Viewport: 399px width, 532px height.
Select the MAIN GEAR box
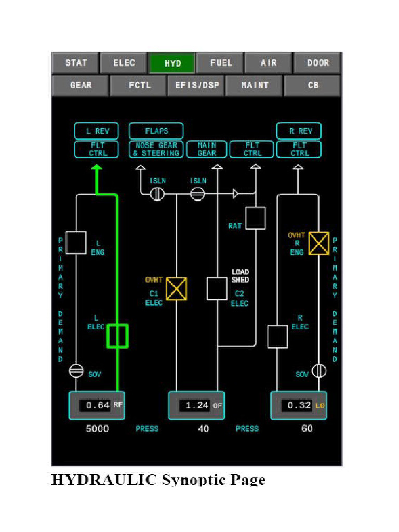coord(207,150)
